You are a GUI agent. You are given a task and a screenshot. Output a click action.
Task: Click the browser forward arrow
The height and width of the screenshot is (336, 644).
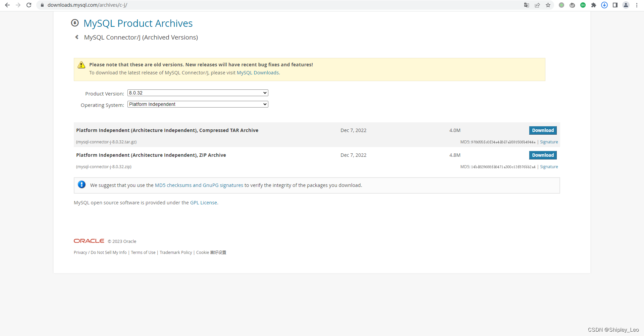point(18,5)
